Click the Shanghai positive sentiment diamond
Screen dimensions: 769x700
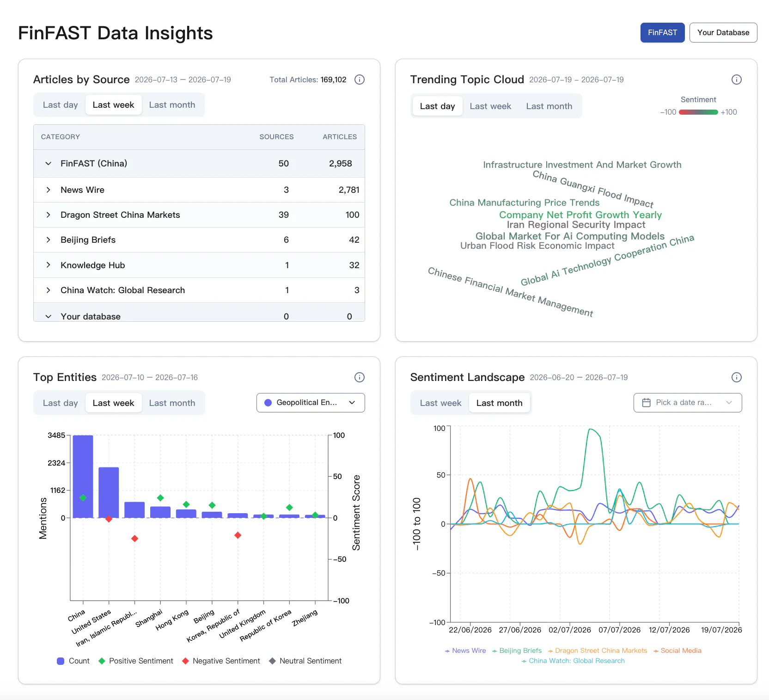(160, 498)
